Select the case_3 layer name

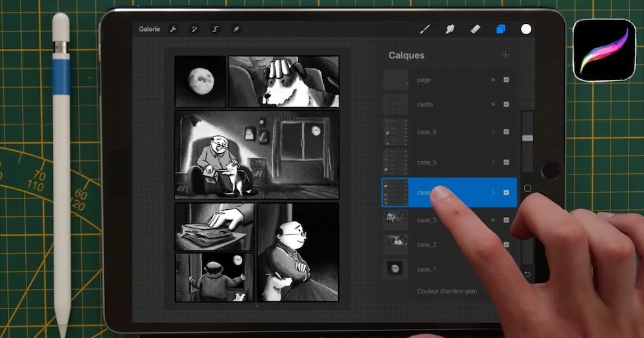click(x=427, y=220)
